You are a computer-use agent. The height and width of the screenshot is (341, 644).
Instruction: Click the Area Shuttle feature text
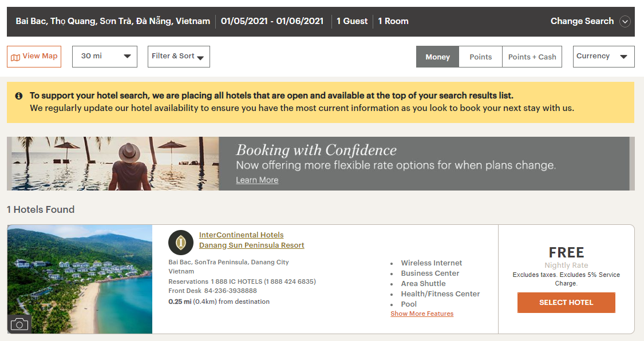[423, 284]
